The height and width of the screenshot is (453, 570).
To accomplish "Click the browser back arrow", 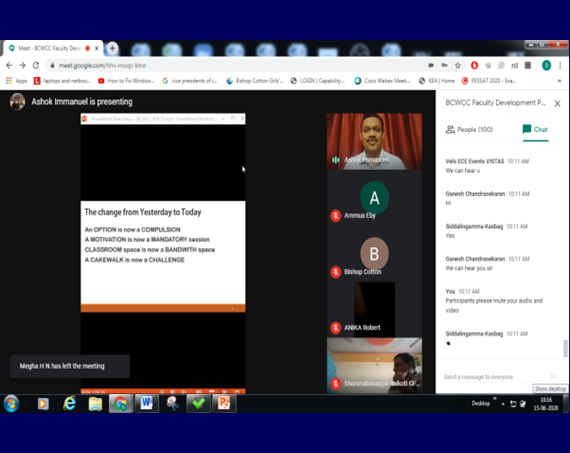I will 9,65.
